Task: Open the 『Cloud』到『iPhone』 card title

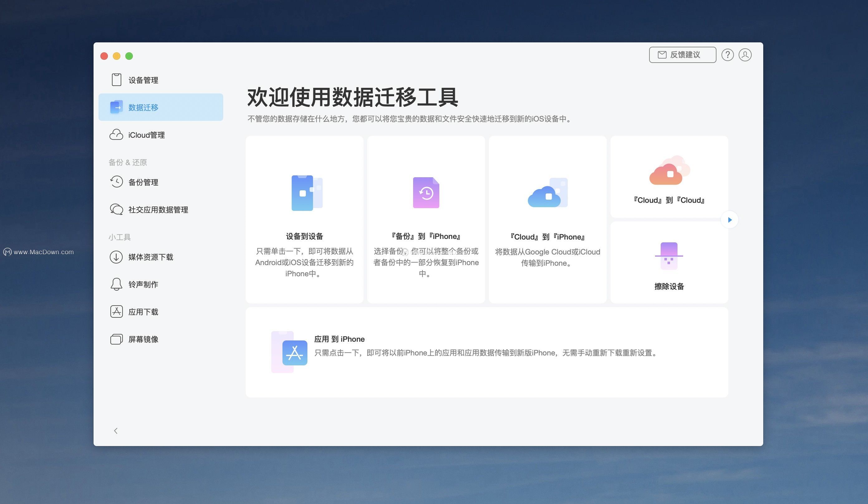Action: click(x=548, y=237)
